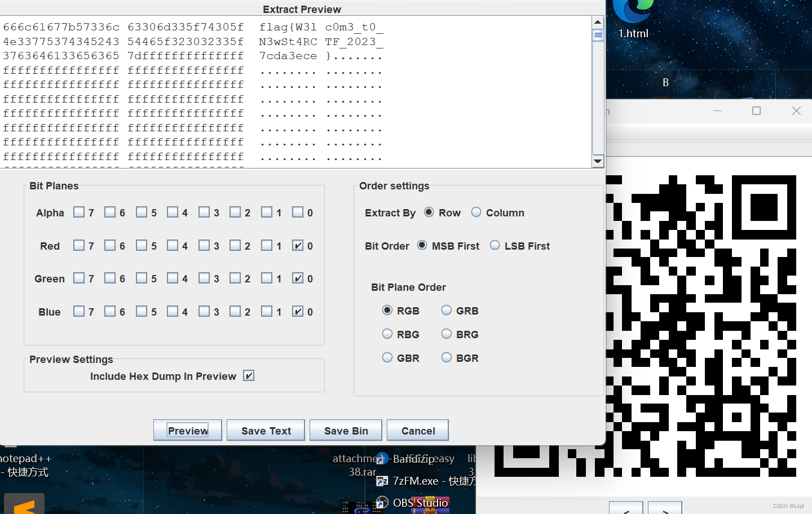Image resolution: width=812 pixels, height=514 pixels.
Task: Check Alpha bit plane 5
Action: 142,212
